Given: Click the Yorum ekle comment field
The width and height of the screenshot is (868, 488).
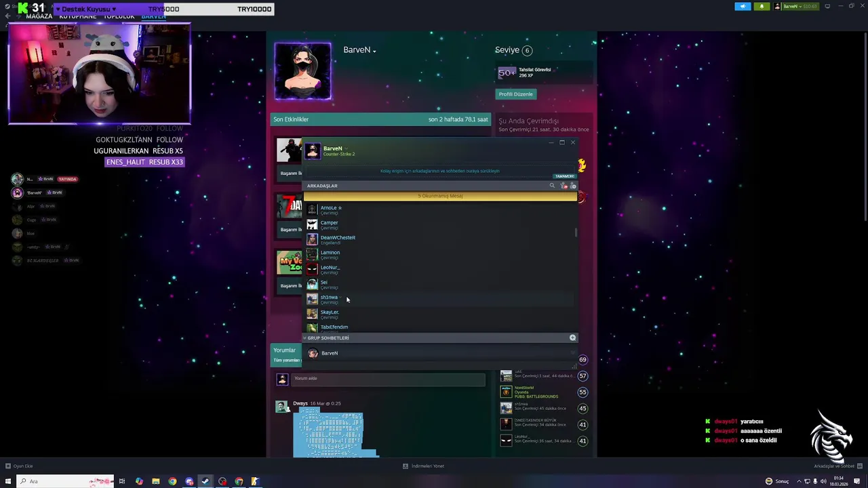Looking at the screenshot, I should [x=389, y=379].
